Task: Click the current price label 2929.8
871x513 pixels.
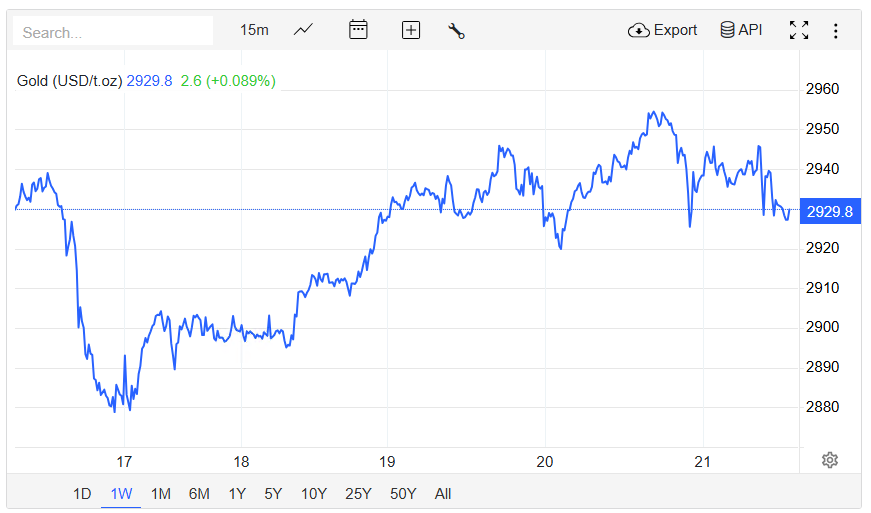Action: coord(829,211)
